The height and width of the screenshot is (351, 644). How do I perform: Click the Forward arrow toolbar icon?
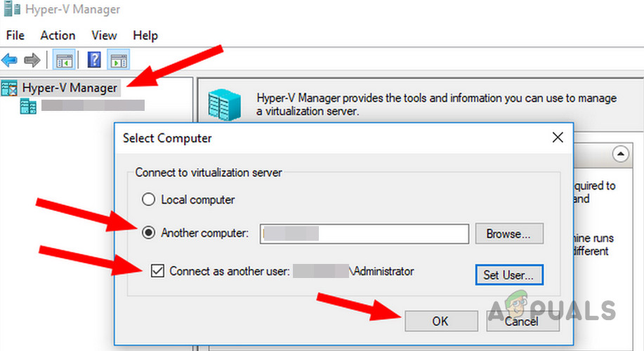point(32,60)
